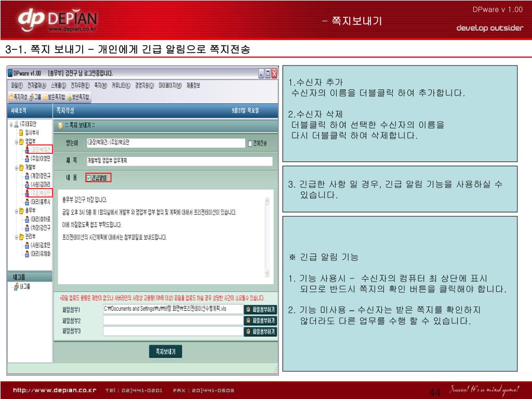This screenshot has width=532, height=399.
Task: Maximize the DPware window
Action: click(x=268, y=74)
